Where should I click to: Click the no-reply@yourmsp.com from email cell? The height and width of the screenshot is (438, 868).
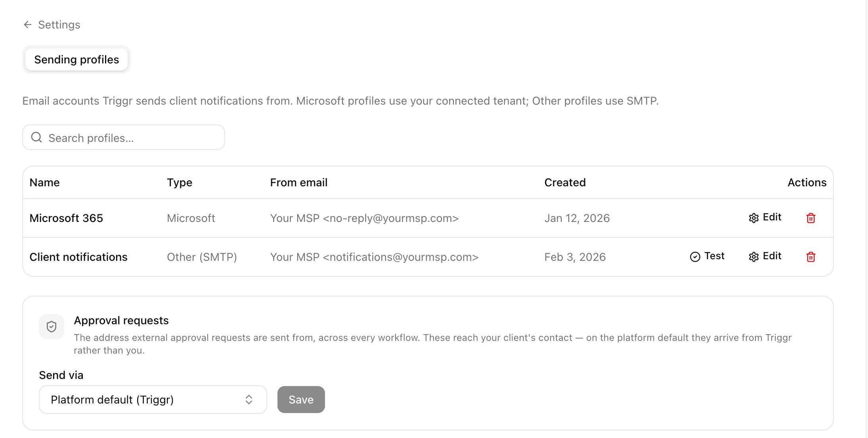click(x=364, y=218)
